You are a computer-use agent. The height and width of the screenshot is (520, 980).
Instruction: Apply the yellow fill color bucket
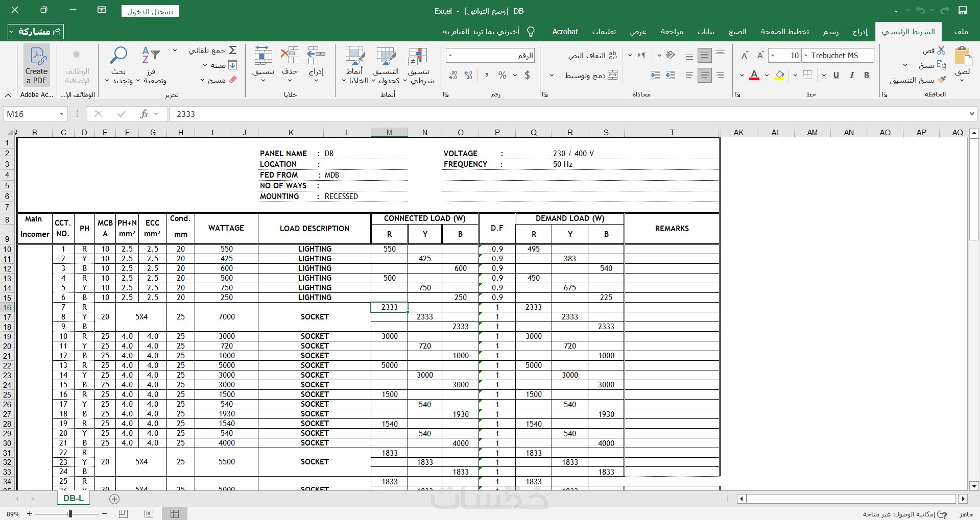pyautogui.click(x=779, y=76)
